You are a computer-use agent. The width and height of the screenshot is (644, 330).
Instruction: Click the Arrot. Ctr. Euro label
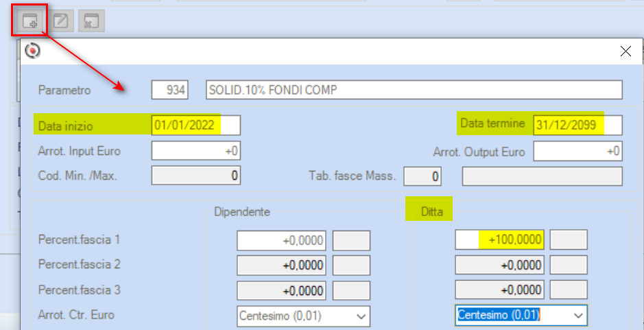[76, 315]
